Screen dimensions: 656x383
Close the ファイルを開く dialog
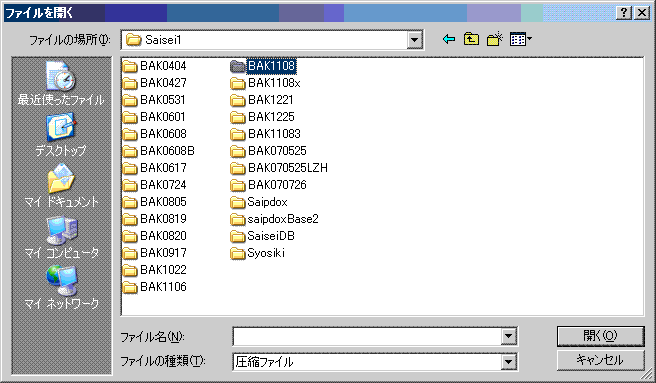pos(641,13)
